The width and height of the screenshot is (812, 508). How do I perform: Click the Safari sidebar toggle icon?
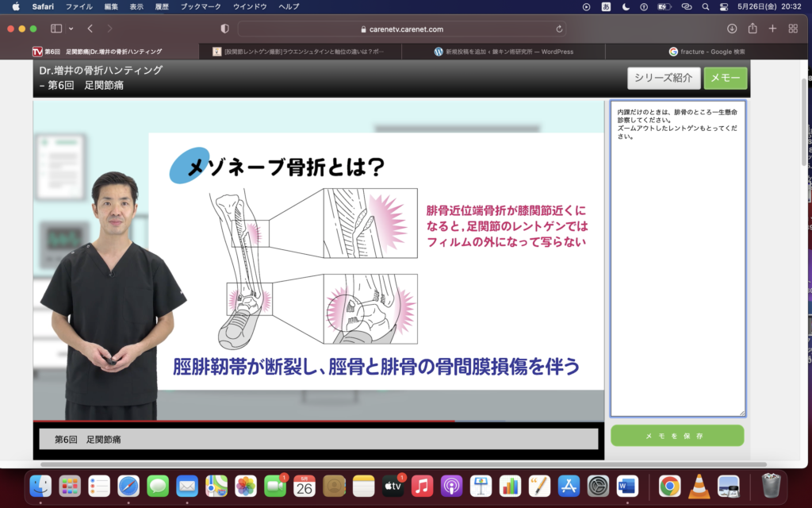tap(56, 29)
